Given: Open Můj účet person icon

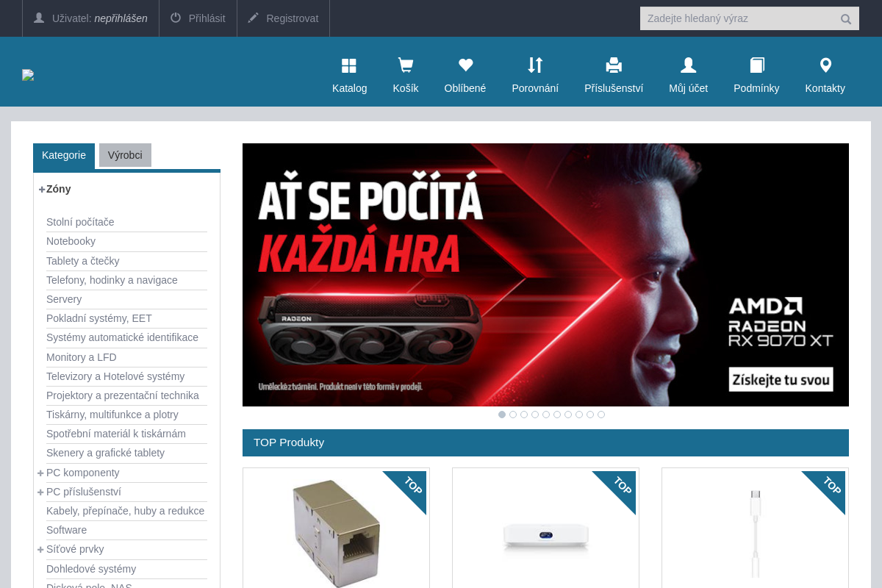Looking at the screenshot, I should (688, 65).
